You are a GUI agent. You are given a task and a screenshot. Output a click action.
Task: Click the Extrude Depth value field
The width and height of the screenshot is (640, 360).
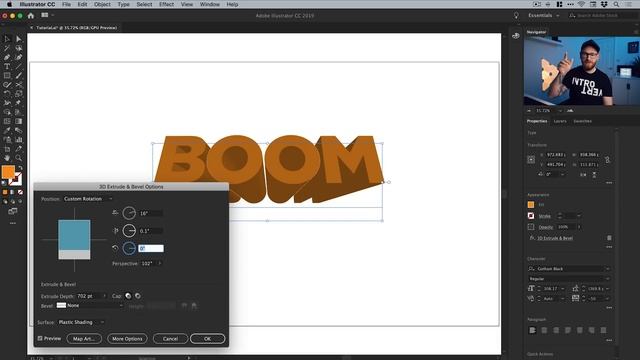[89, 296]
